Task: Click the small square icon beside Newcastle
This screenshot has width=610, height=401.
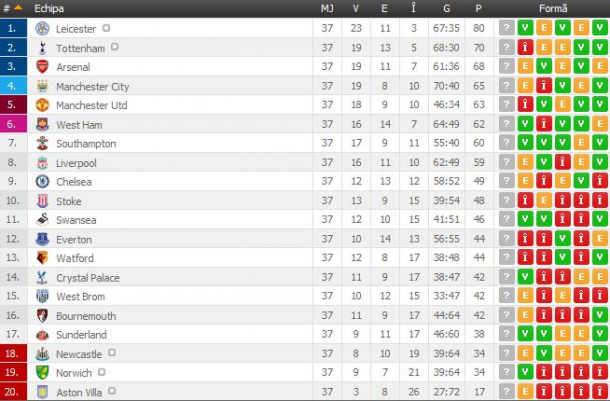Action: coord(112,353)
